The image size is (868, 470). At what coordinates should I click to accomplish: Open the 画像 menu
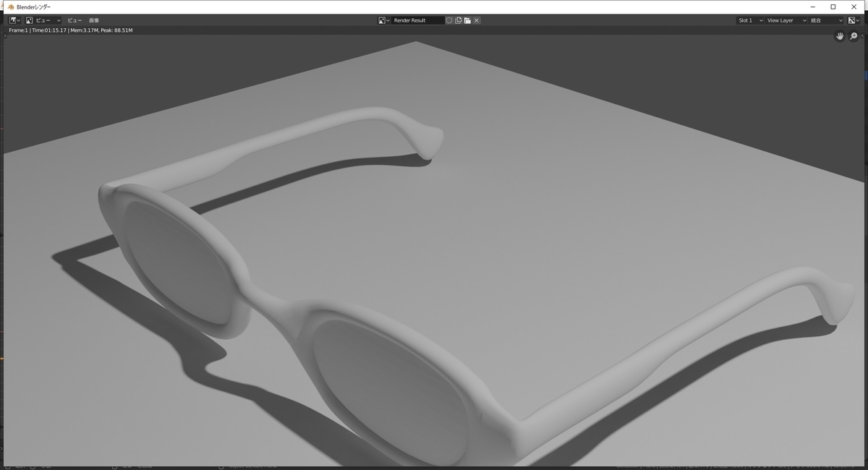pos(94,20)
